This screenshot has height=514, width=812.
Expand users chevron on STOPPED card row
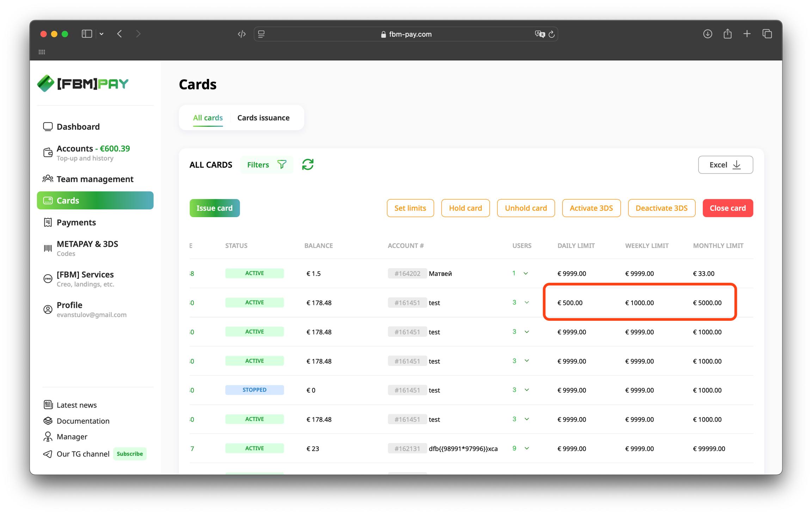[527, 390]
